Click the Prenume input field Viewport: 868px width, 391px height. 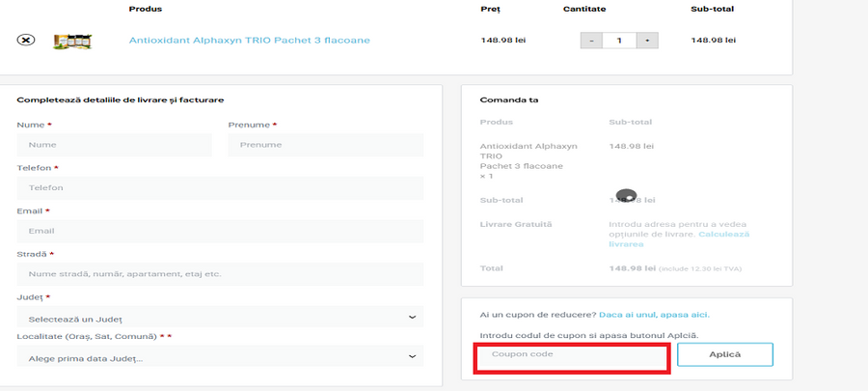pyautogui.click(x=325, y=145)
